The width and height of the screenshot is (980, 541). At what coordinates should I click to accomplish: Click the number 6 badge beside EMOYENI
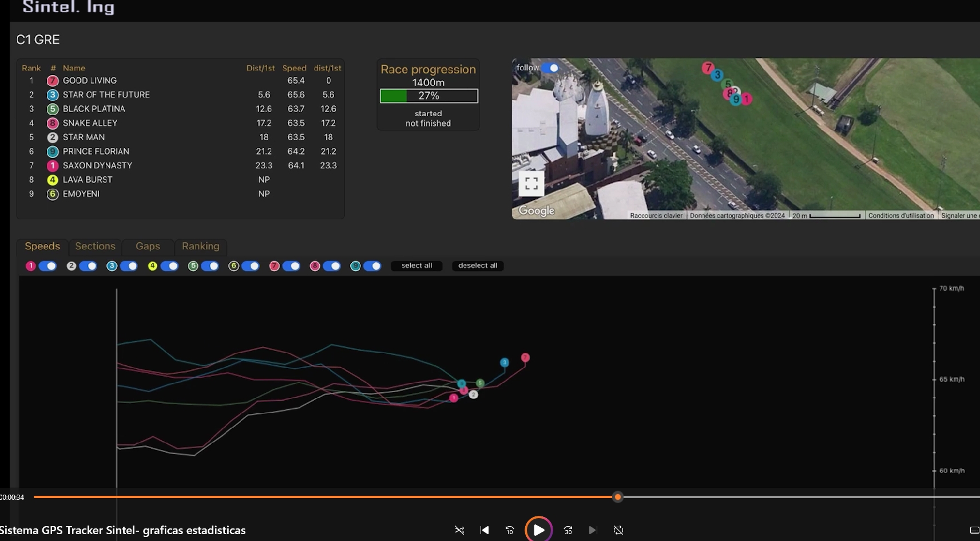(52, 194)
